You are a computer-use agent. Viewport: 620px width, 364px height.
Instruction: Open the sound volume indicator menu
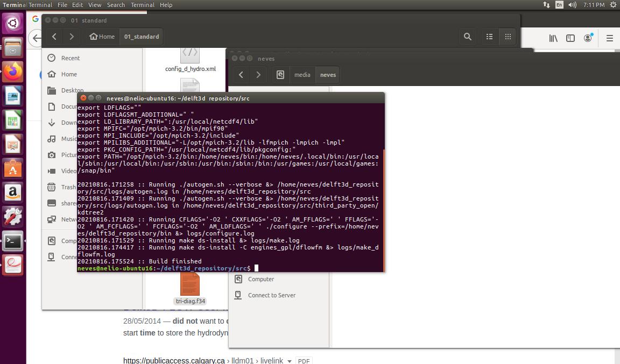click(572, 5)
